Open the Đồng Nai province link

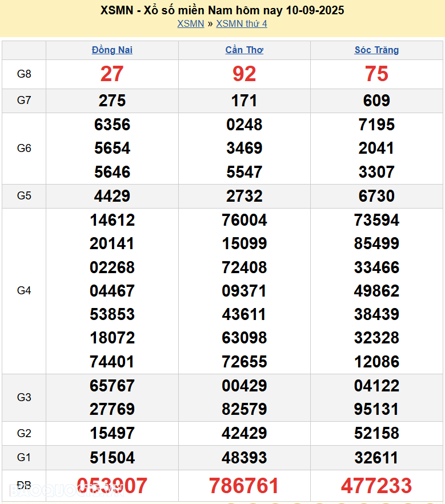[x=112, y=50]
